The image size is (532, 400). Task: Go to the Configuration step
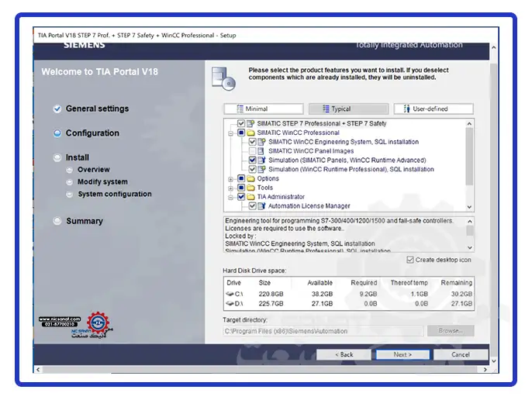92,133
